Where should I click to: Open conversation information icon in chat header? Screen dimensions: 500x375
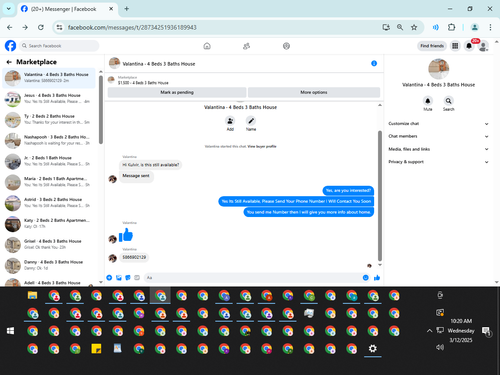pos(374,63)
